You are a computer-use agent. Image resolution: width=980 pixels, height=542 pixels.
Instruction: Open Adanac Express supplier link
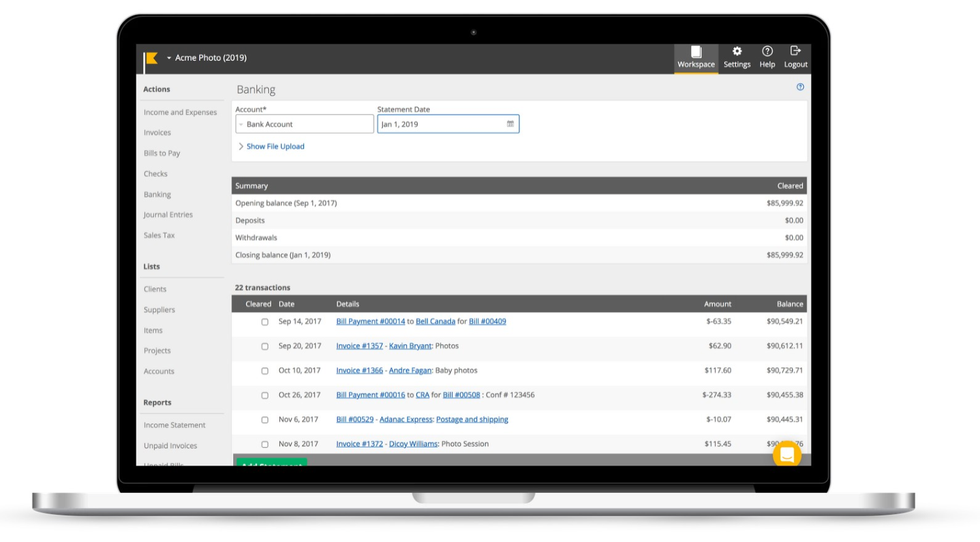click(406, 419)
